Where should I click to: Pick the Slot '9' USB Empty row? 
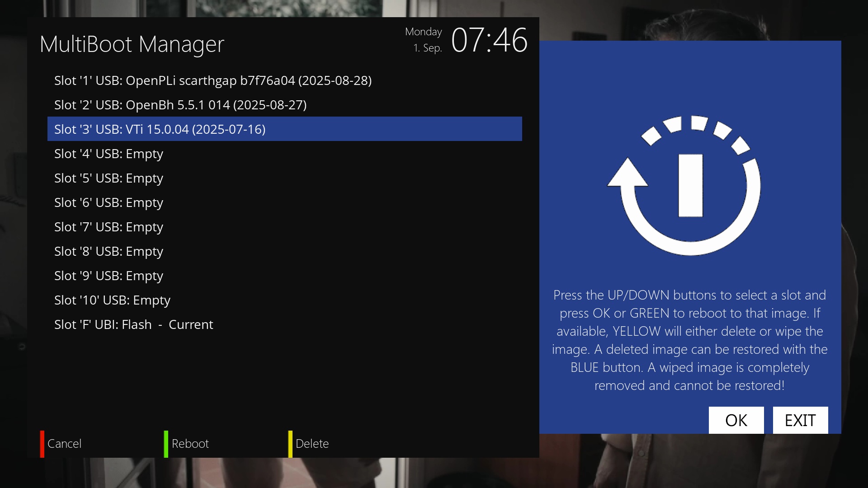[x=285, y=276]
